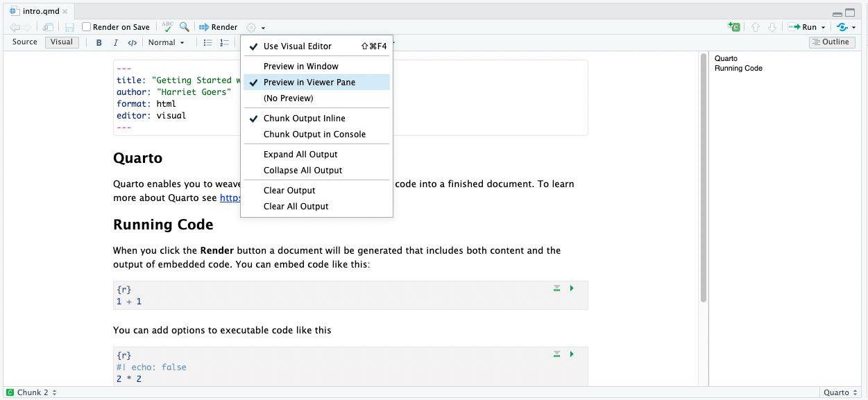This screenshot has width=868, height=400.
Task: Toggle the Outline panel
Action: (x=831, y=42)
